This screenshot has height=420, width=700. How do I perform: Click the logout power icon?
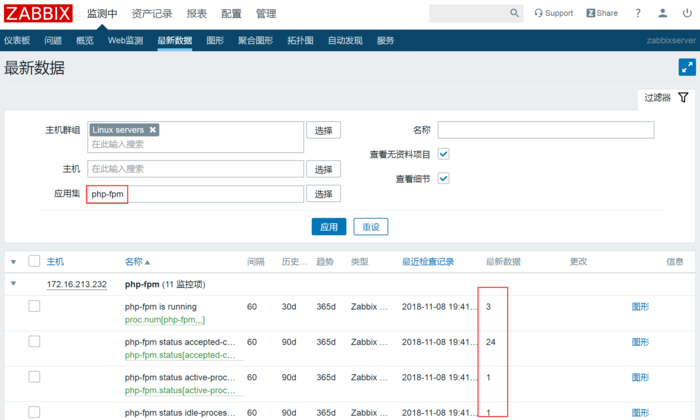pos(687,13)
